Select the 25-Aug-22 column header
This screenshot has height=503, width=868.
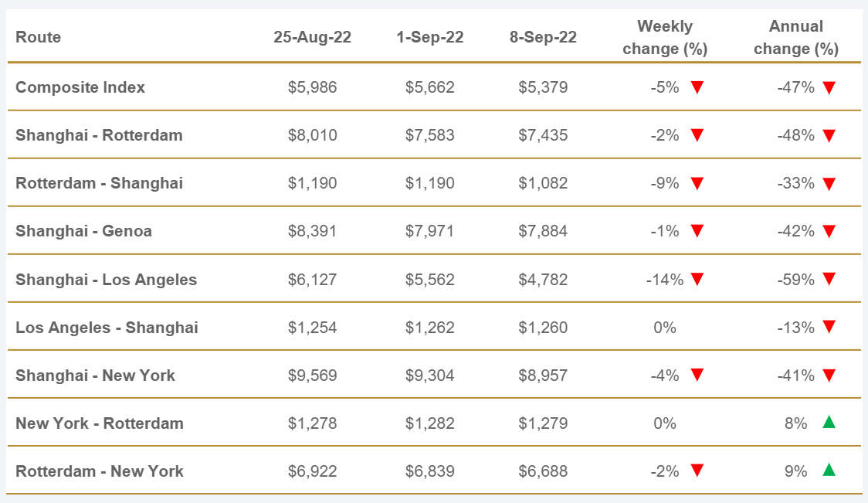[312, 37]
